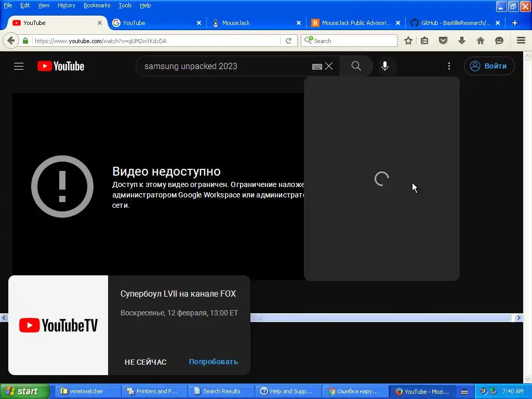Image resolution: width=532 pixels, height=399 pixels.
Task: Open the downloads arrow icon
Action: 462,41
